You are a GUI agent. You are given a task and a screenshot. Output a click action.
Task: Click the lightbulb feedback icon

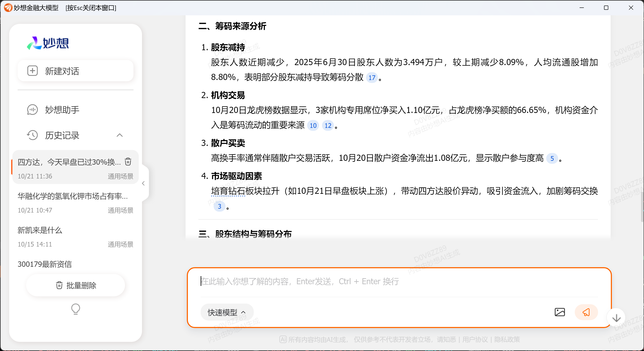75,309
